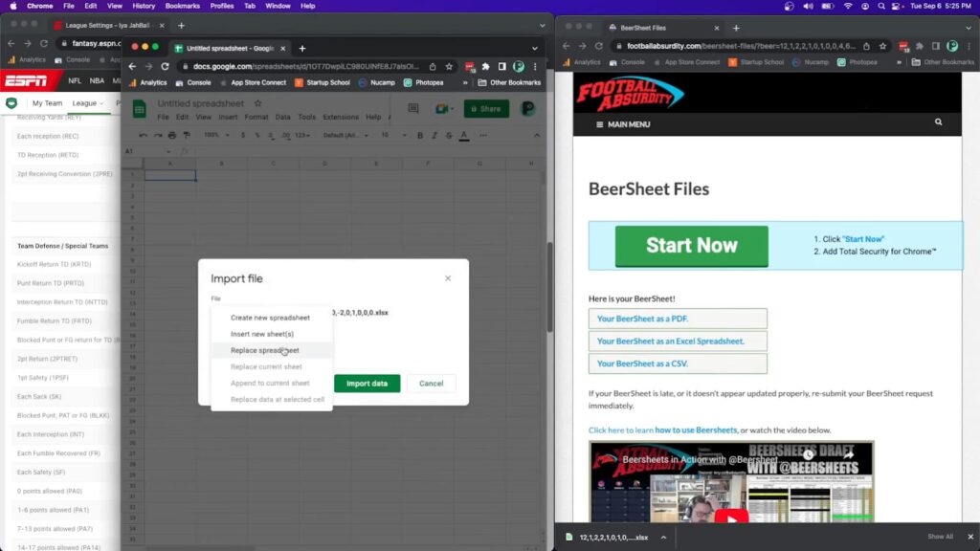Open Startup School bookmark in Sheets window
This screenshot has width=980, height=551.
pyautogui.click(x=322, y=82)
